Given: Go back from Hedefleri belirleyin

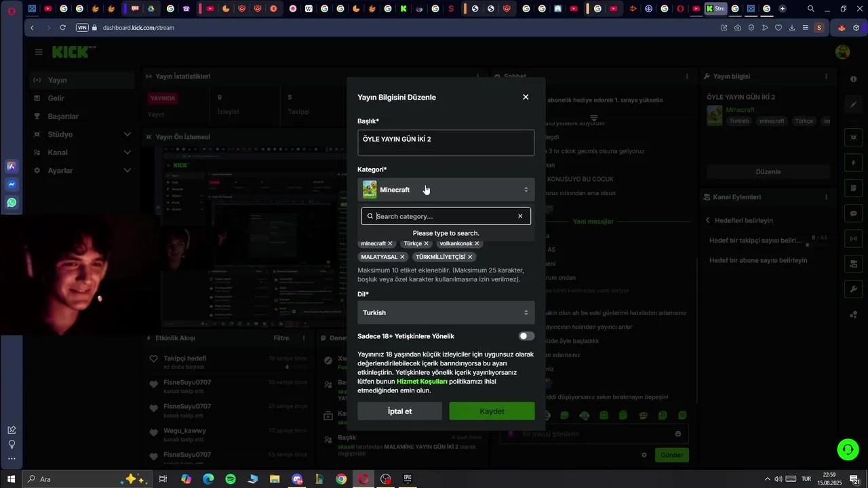Looking at the screenshot, I should [708, 220].
